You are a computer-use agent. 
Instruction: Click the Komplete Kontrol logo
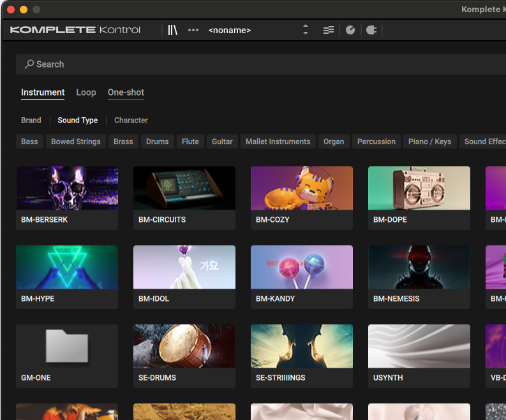click(x=75, y=30)
